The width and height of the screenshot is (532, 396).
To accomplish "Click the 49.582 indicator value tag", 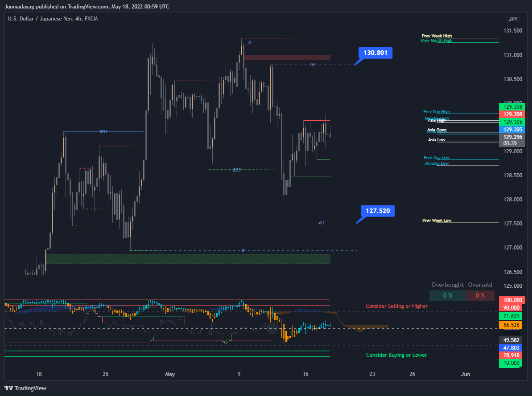I will pyautogui.click(x=511, y=340).
